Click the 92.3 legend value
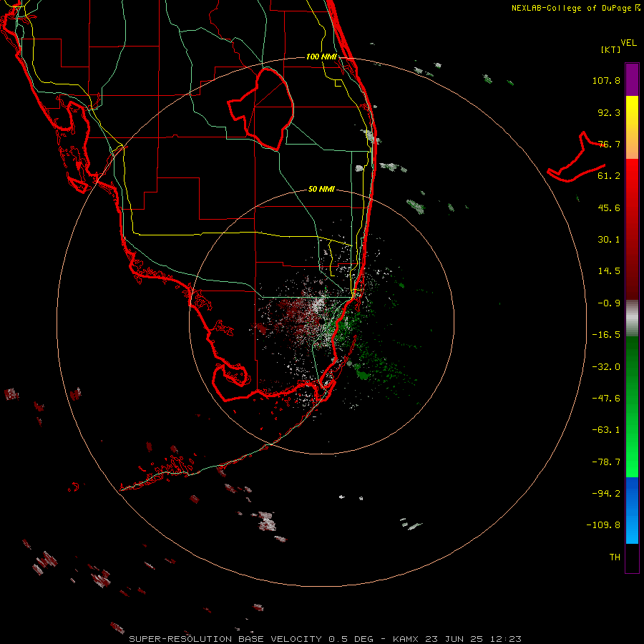644x644 pixels. pos(609,112)
